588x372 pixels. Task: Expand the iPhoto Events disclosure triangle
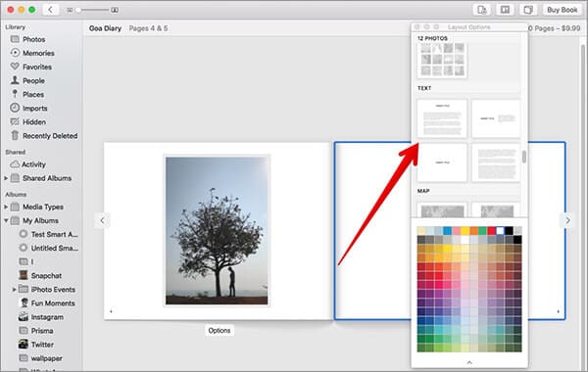tap(14, 289)
